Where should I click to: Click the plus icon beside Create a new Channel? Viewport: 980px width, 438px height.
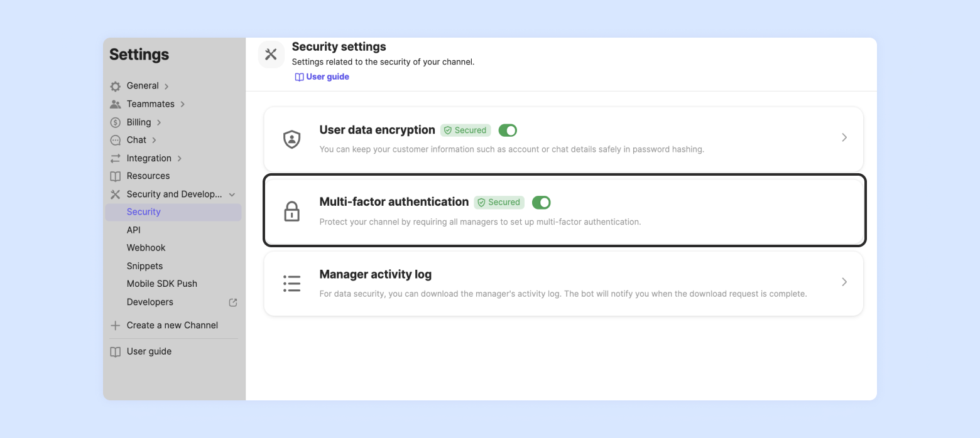coord(116,326)
